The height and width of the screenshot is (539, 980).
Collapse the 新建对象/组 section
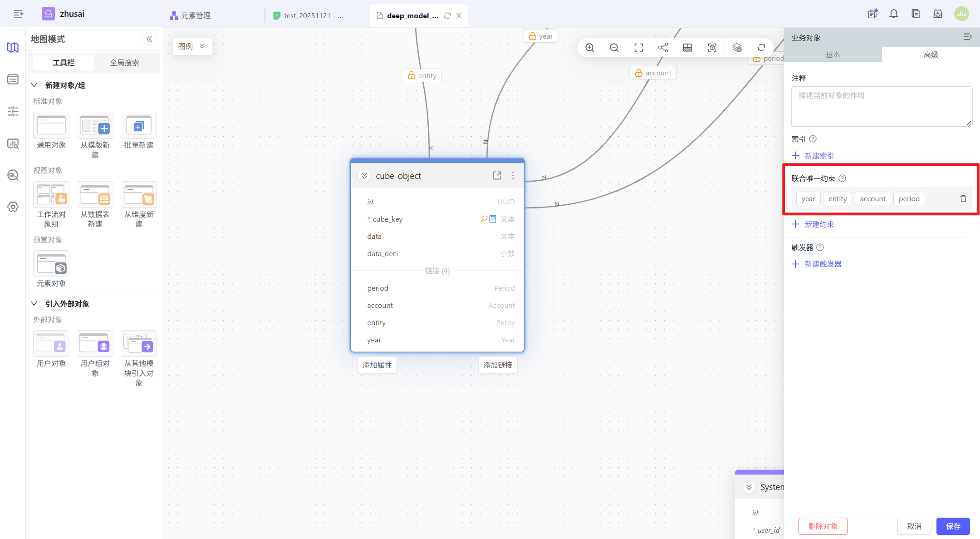[x=34, y=85]
